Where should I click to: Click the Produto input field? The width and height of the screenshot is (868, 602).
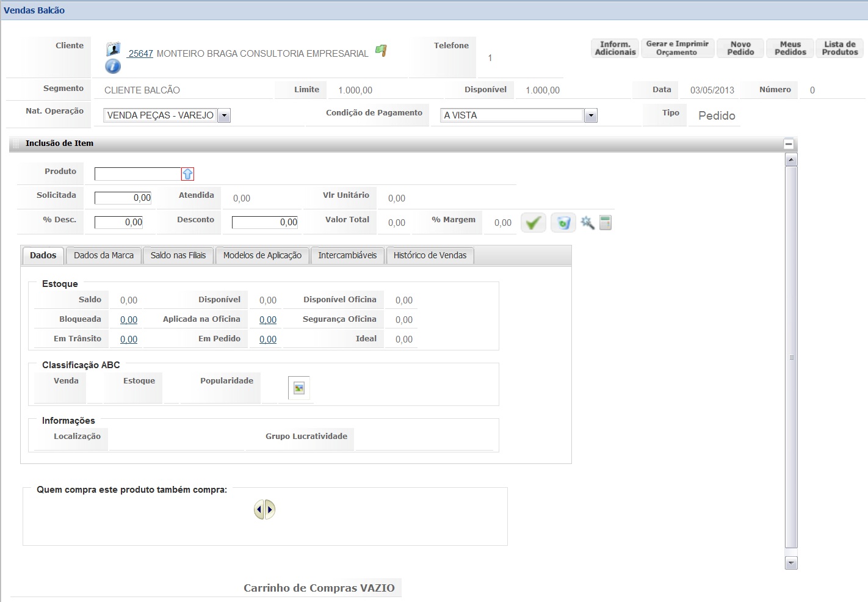(138, 174)
